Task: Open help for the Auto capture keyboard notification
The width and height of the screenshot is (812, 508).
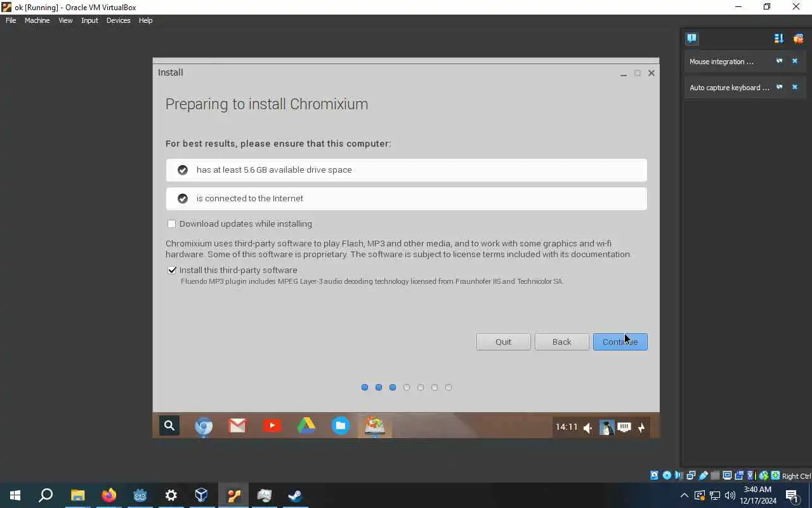Action: pyautogui.click(x=779, y=88)
